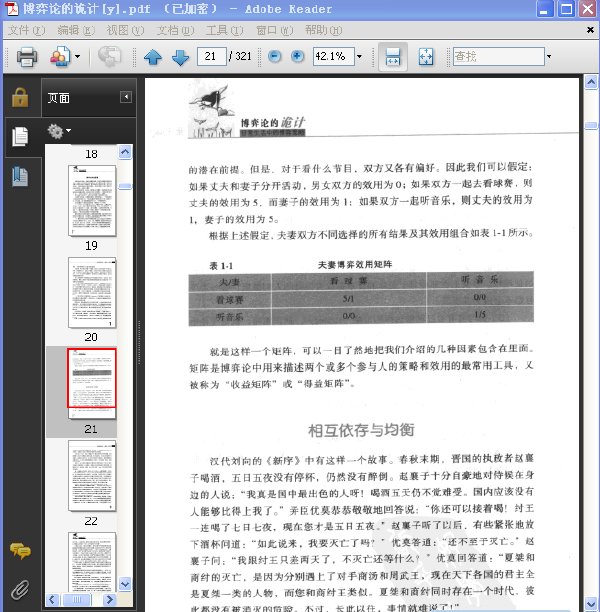Open the 文件 menu
This screenshot has height=612, width=600.
27,30
